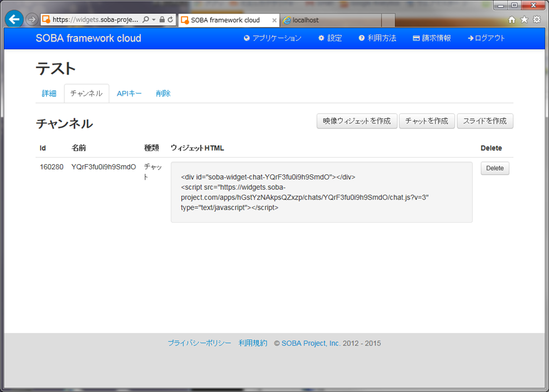The height and width of the screenshot is (392, 549).
Task: Click the browser back arrow button
Action: point(14,19)
